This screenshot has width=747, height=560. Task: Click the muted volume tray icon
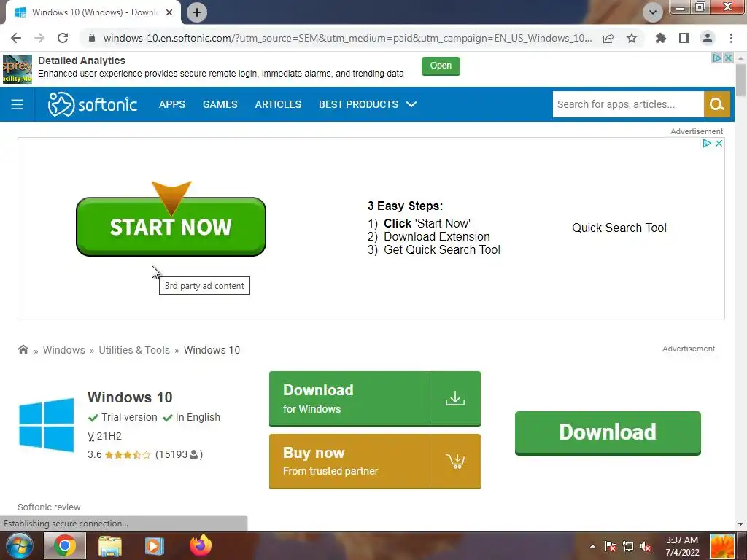646,546
